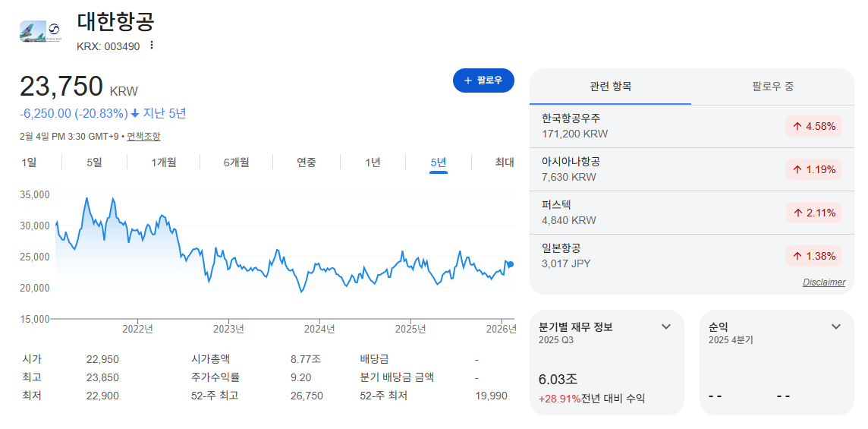Open the 퍼스텍 related stock row
The width and height of the screenshot is (868, 429).
(x=692, y=213)
